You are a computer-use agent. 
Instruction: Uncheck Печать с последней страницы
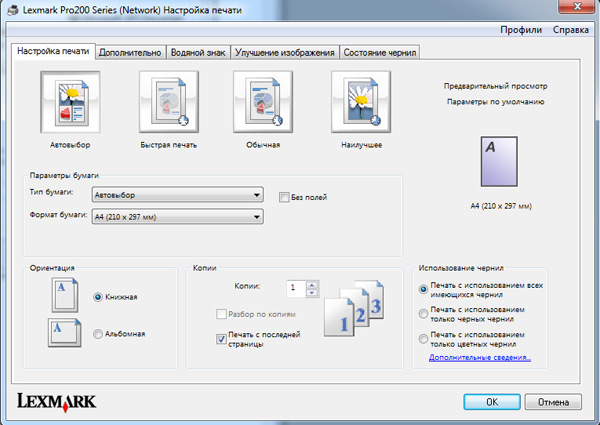[222, 340]
